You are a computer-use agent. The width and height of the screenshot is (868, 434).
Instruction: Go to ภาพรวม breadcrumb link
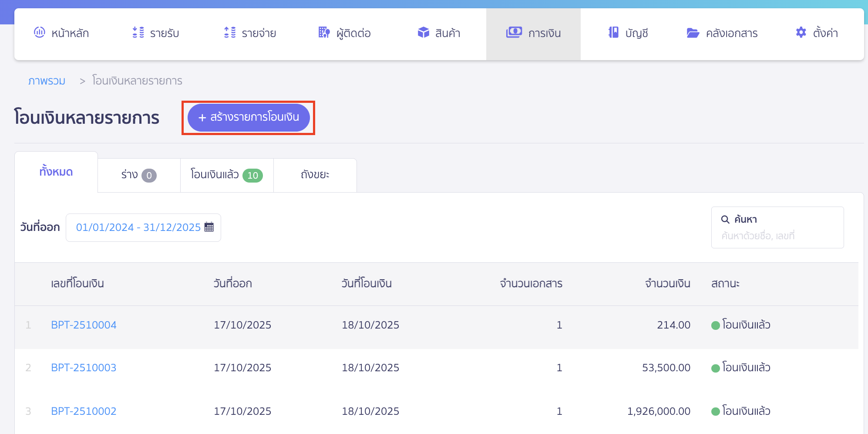tap(47, 81)
